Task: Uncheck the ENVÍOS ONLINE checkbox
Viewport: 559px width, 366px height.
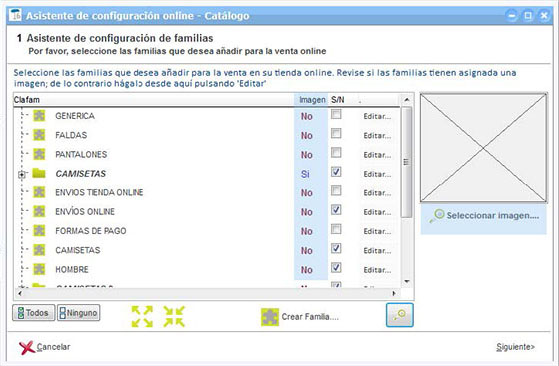Action: [x=336, y=210]
